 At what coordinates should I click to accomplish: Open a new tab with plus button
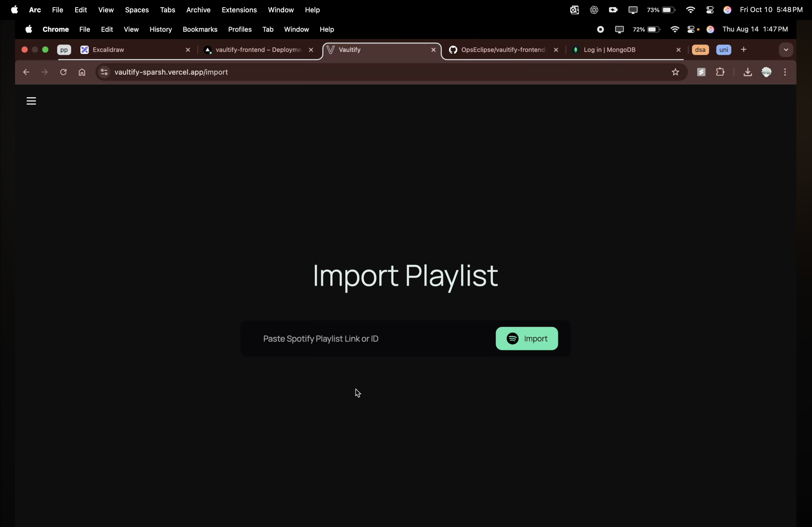point(744,50)
